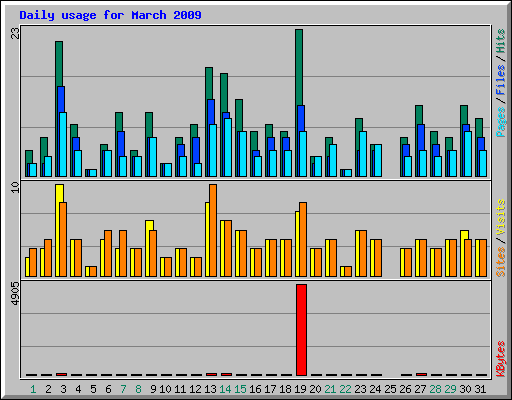
Task: Click the KBytes legend label
Action: coord(500,359)
